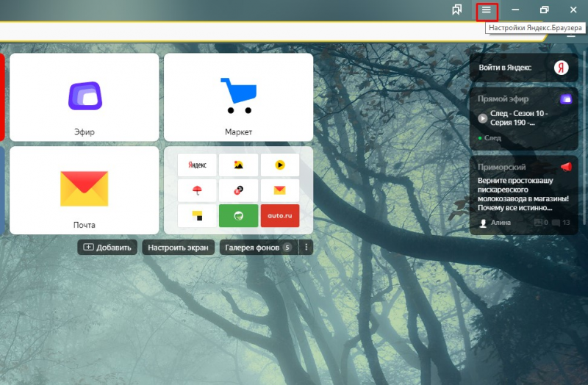The height and width of the screenshot is (385, 588).
Task: Open the Маркет shopping cart tile
Action: pyautogui.click(x=238, y=97)
